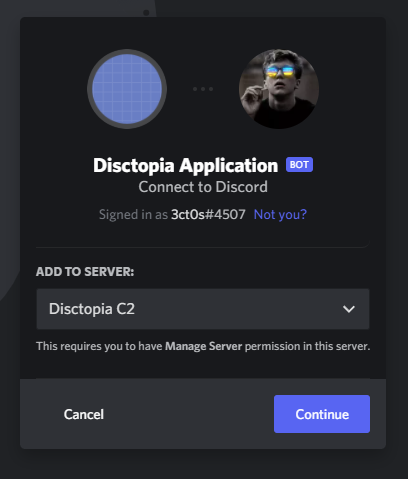Click the "Connect to Discord" subtitle
Image resolution: width=408 pixels, height=479 pixels.
tap(203, 187)
